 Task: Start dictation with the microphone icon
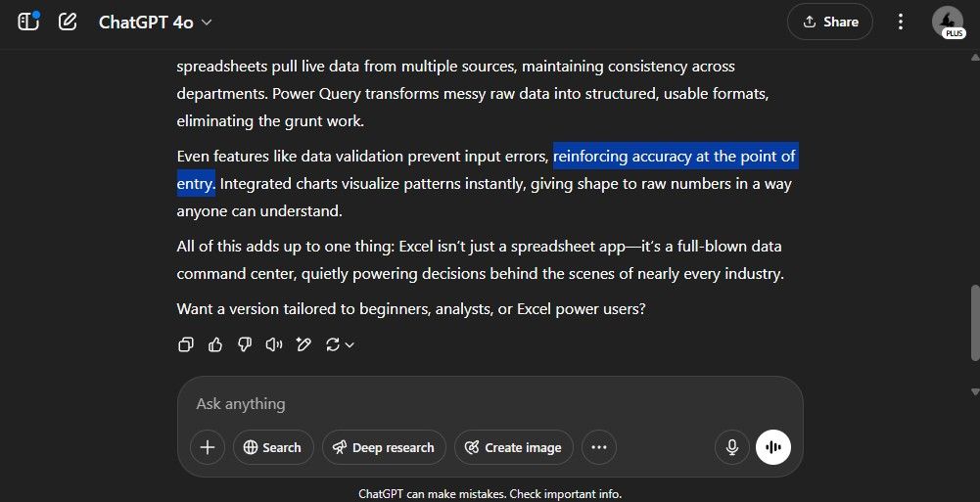tap(731, 447)
